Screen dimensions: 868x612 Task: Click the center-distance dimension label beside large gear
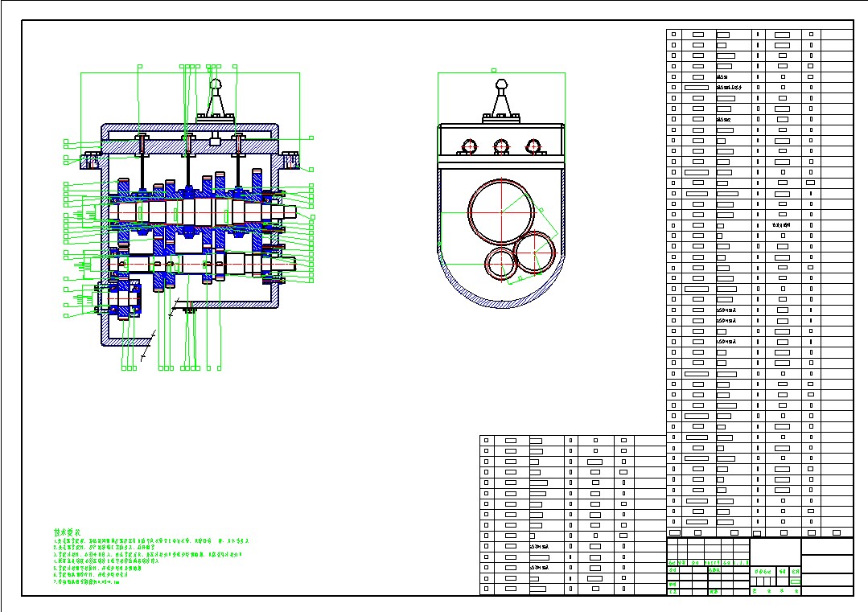pyautogui.click(x=541, y=210)
